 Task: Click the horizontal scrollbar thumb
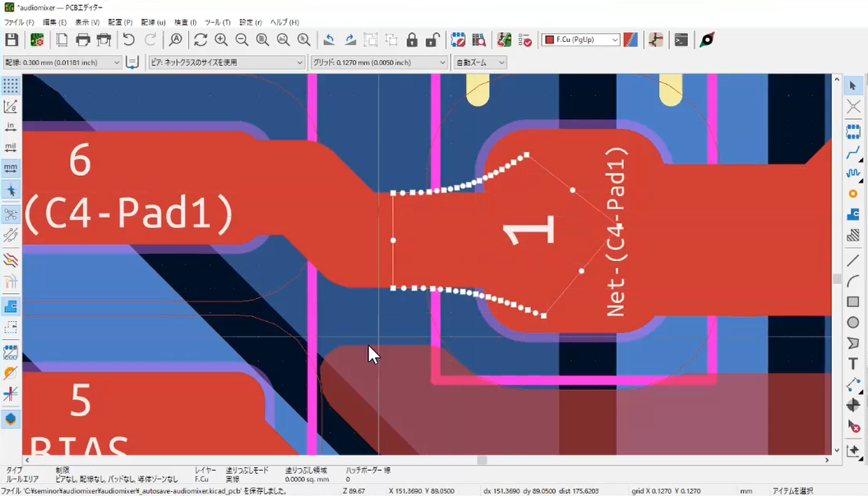tap(482, 461)
